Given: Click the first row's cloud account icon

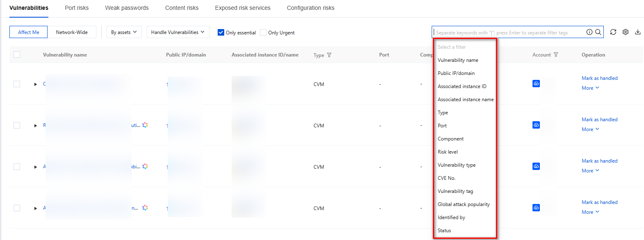Looking at the screenshot, I should click(536, 84).
